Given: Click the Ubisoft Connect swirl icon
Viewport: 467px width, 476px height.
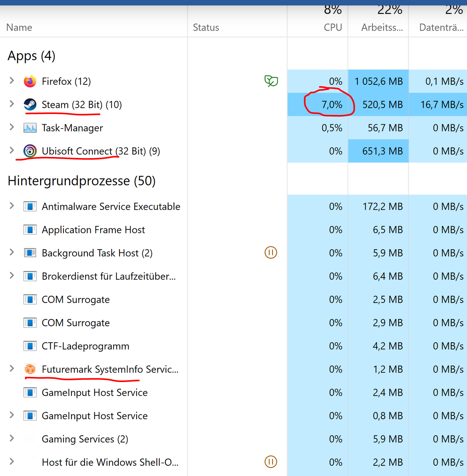Looking at the screenshot, I should coord(30,151).
